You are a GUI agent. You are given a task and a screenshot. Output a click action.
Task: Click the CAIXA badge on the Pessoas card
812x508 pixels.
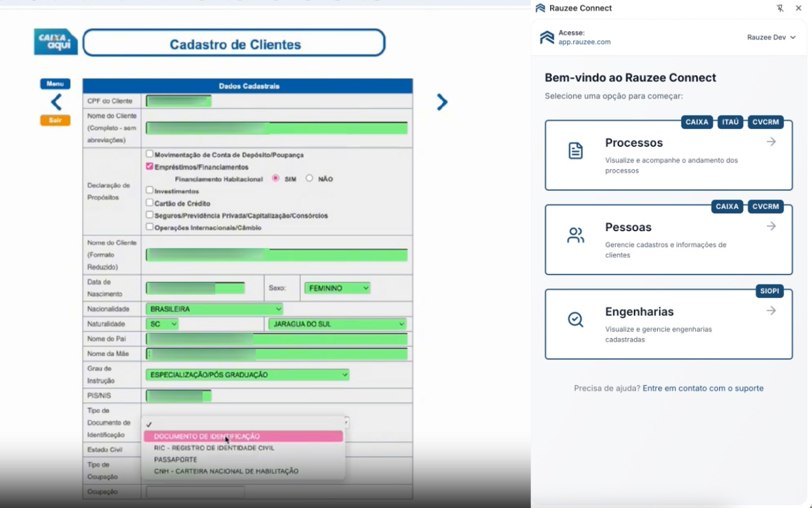click(x=728, y=206)
